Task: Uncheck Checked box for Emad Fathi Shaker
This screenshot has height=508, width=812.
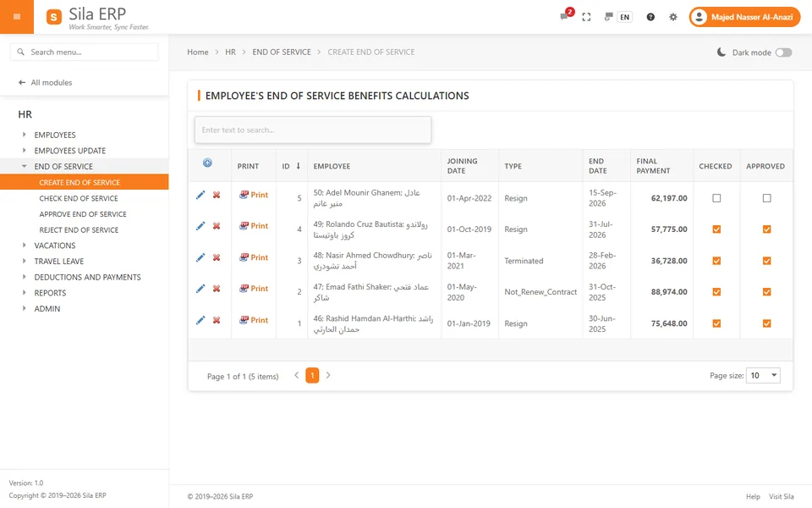Action: point(716,292)
